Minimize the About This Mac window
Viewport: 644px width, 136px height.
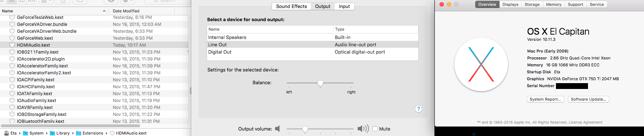[x=449, y=4]
